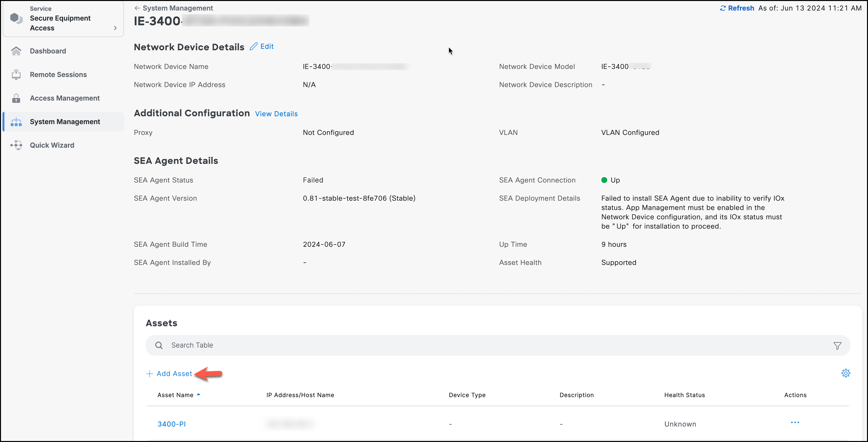The height and width of the screenshot is (442, 868).
Task: Click the three-dot Actions menu for 3400-PI
Action: (x=795, y=424)
